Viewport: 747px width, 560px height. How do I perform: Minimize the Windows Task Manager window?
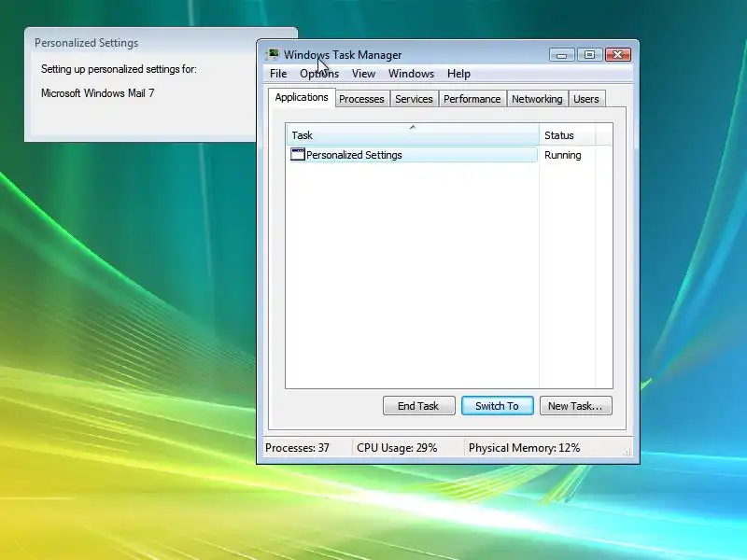tap(562, 55)
